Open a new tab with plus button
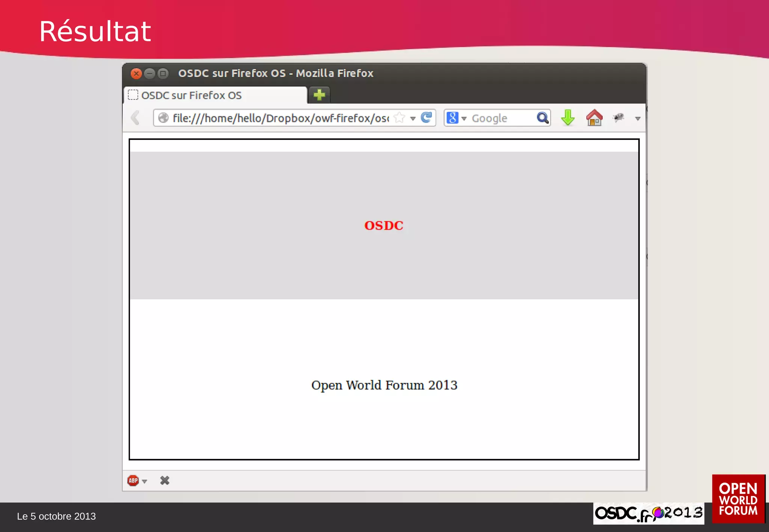 point(319,95)
